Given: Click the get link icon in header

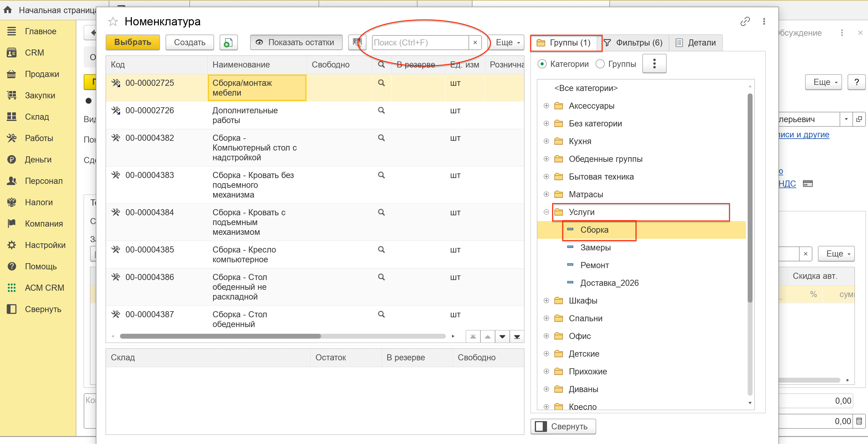Looking at the screenshot, I should (745, 22).
